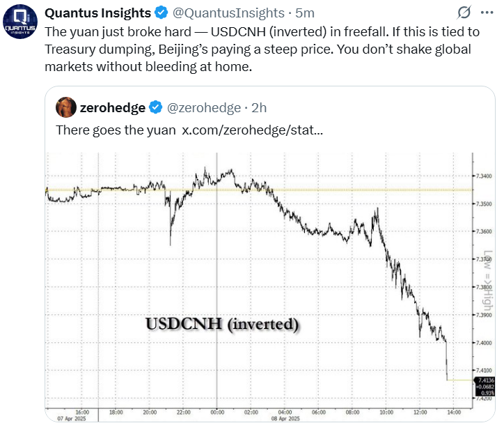Viewport: 504px width, 430px height.
Task: Click the USDCNH (inverted) chart image
Action: click(x=270, y=286)
